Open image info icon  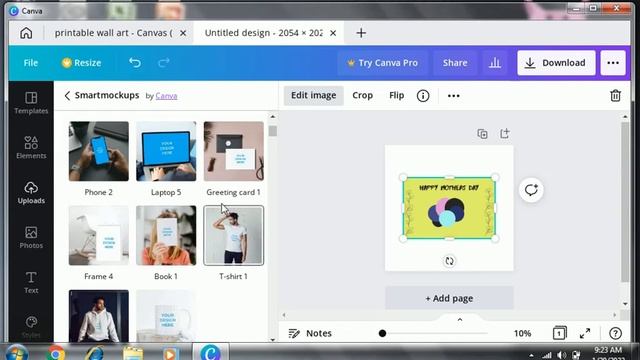tap(423, 96)
